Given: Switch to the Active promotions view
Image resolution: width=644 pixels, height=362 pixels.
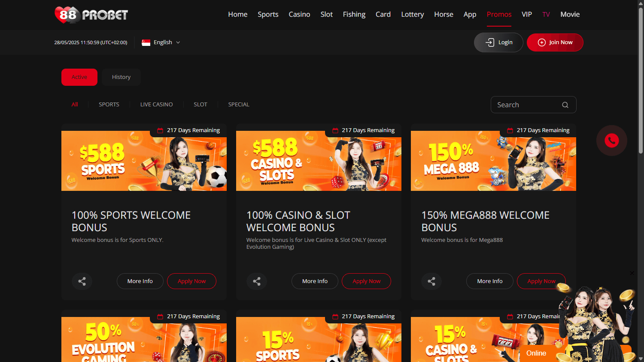Looking at the screenshot, I should click(79, 77).
